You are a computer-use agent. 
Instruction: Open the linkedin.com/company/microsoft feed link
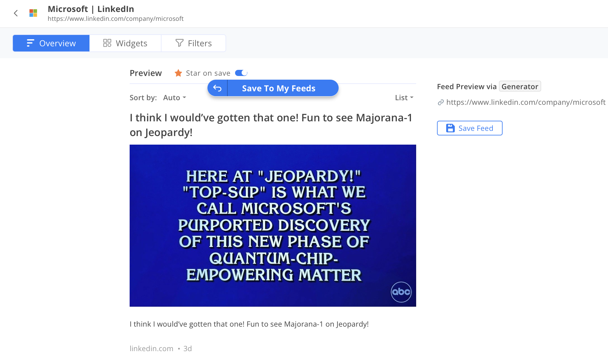point(526,102)
